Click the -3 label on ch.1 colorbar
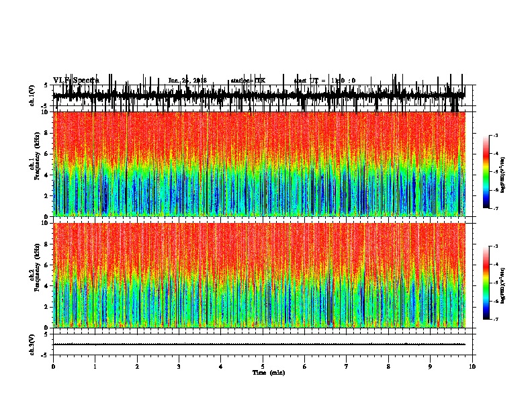 (x=495, y=135)
